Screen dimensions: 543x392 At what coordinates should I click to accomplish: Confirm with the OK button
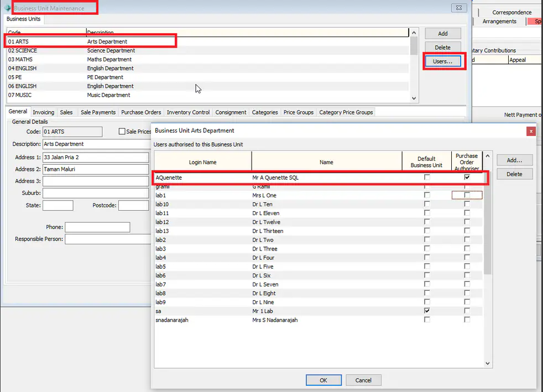[x=323, y=380]
